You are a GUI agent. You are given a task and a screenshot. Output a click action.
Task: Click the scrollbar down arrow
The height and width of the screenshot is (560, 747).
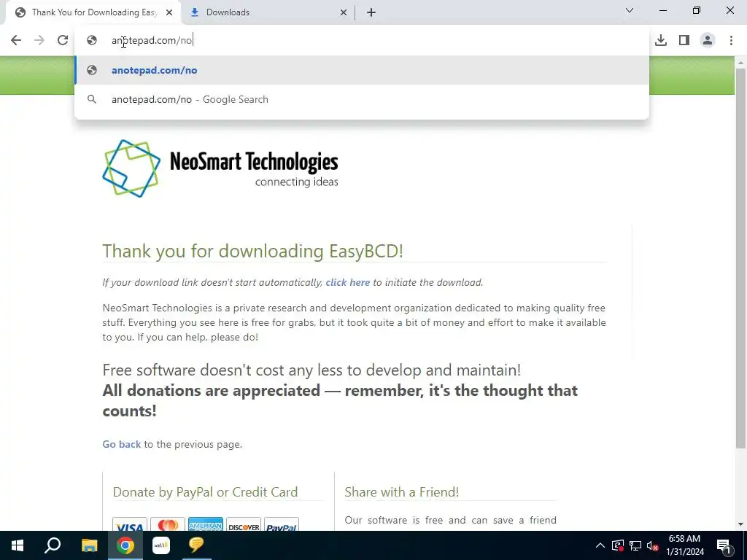click(740, 524)
